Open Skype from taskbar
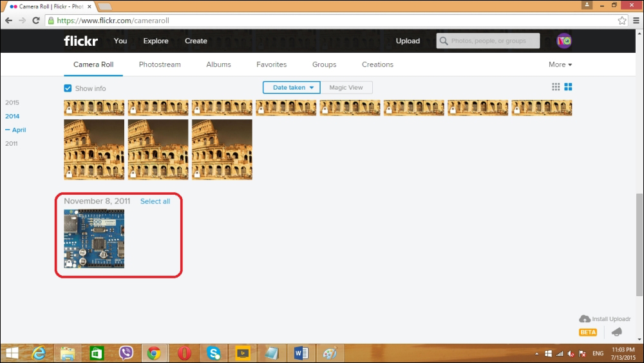The image size is (644, 363). (x=214, y=353)
